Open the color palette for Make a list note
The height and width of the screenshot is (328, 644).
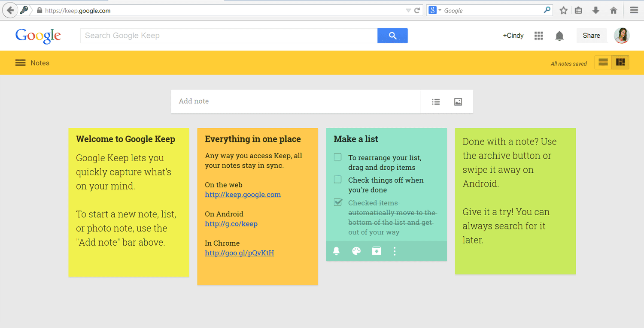[x=356, y=251]
